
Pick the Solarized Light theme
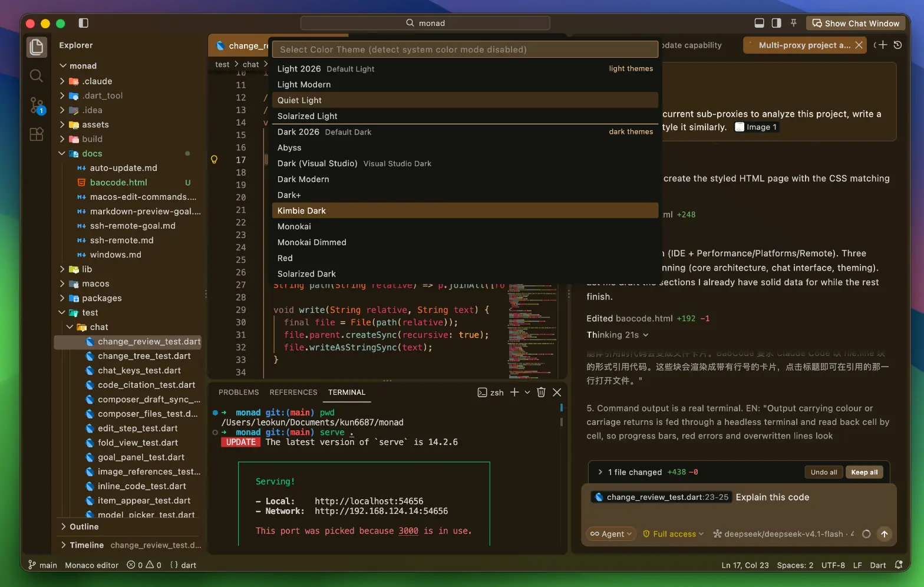(465, 116)
